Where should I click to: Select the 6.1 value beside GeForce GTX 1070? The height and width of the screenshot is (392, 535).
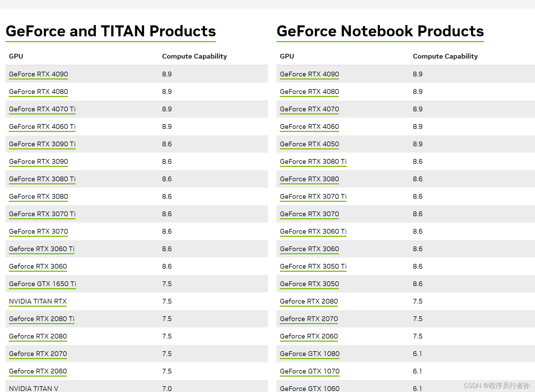point(417,371)
